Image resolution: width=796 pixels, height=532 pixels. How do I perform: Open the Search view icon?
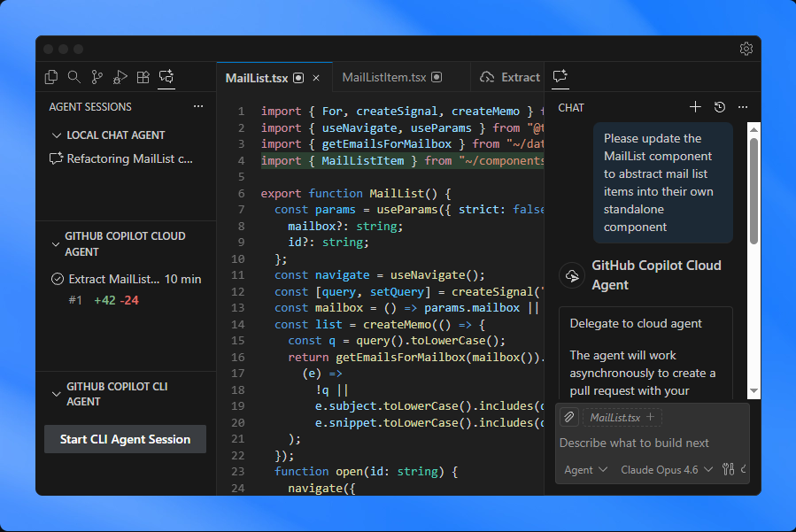coord(74,77)
